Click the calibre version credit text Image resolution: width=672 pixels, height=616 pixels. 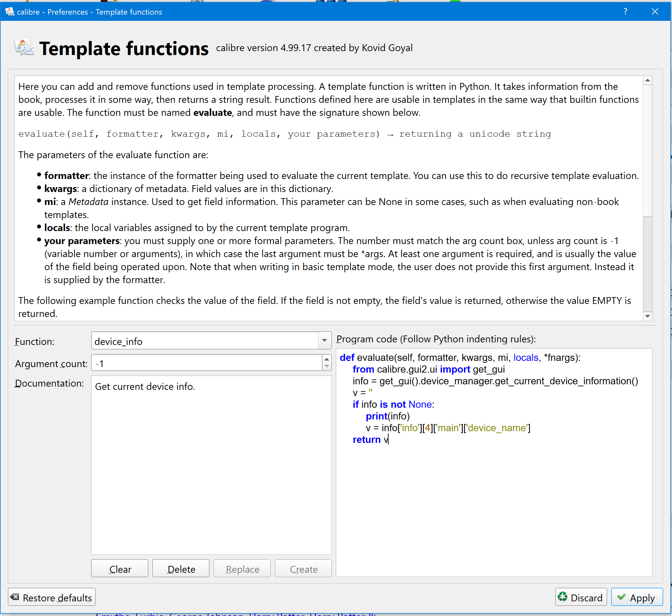tap(314, 48)
